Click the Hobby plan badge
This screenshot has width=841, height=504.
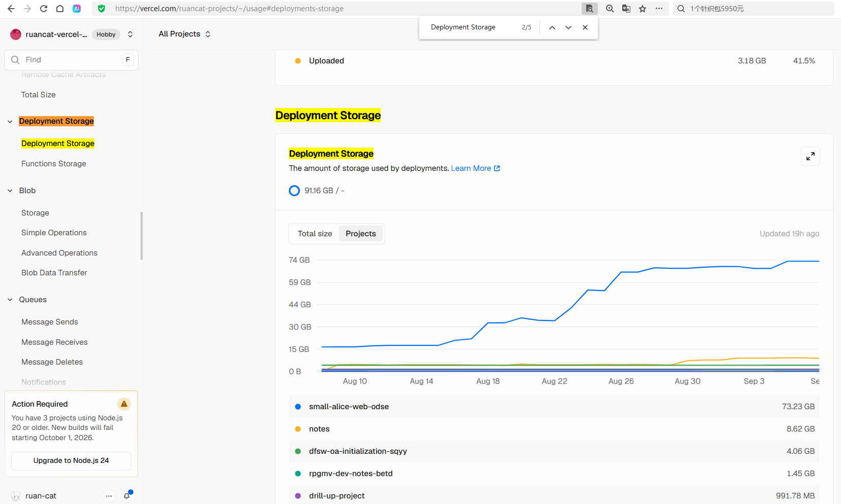point(106,34)
